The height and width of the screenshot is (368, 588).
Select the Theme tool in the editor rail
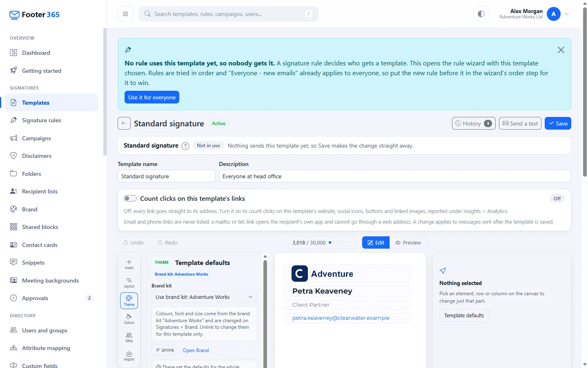(129, 301)
